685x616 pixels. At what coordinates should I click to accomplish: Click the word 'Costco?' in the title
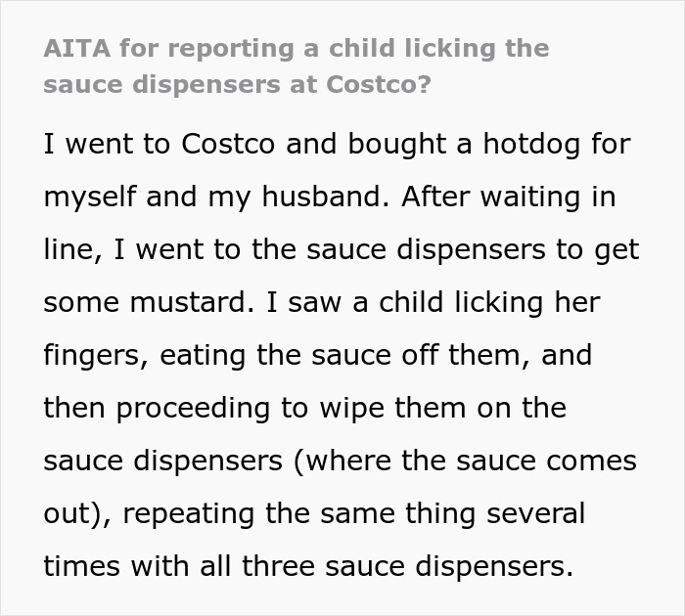click(x=379, y=84)
